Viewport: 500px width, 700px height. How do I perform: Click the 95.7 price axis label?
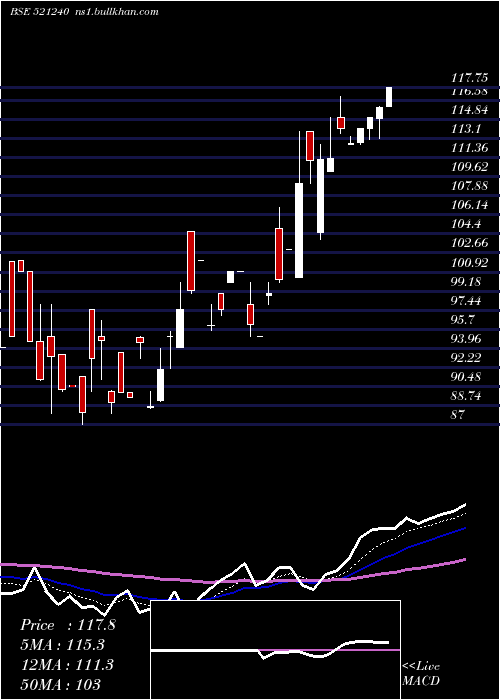tap(462, 320)
